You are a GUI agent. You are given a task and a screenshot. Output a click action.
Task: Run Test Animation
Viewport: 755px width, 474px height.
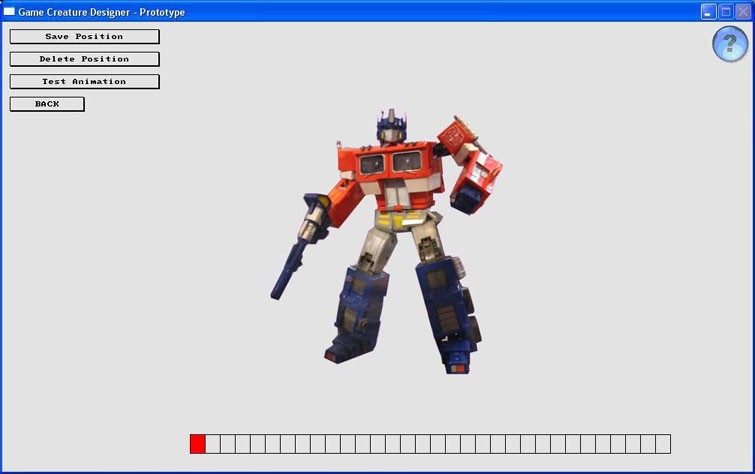[x=84, y=82]
